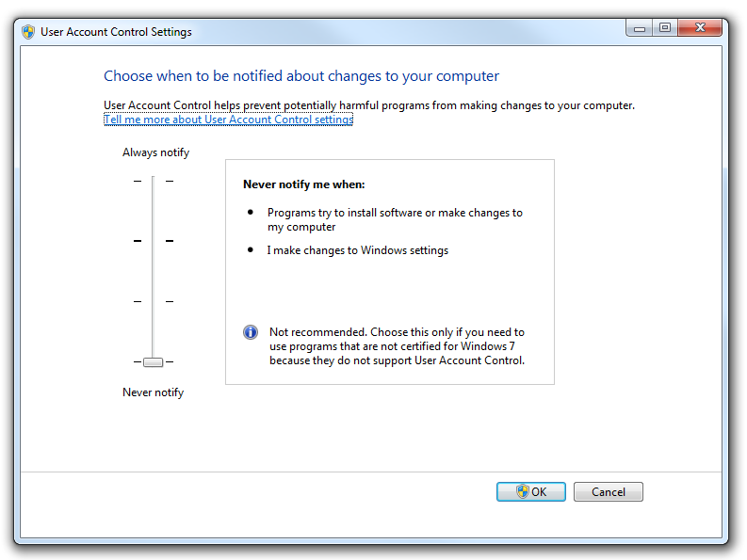747x560 pixels.
Task: Maximize the User Account Control Settings window
Action: (x=665, y=28)
